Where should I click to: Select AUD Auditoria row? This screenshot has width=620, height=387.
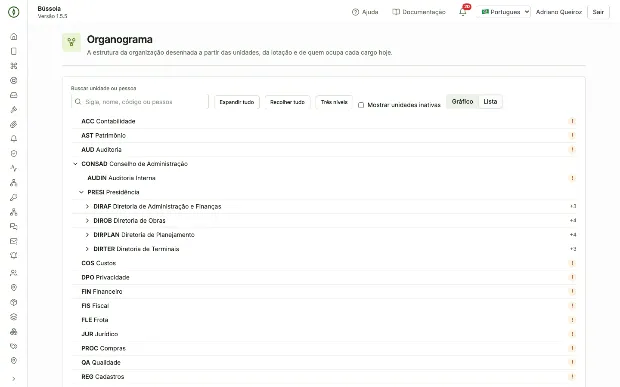tap(323, 149)
